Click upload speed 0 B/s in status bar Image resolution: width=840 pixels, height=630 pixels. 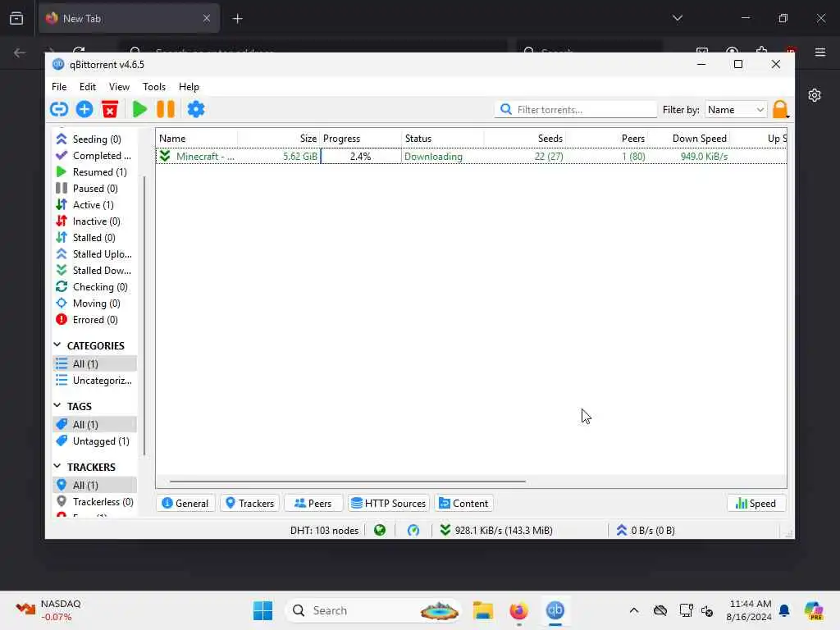click(646, 531)
